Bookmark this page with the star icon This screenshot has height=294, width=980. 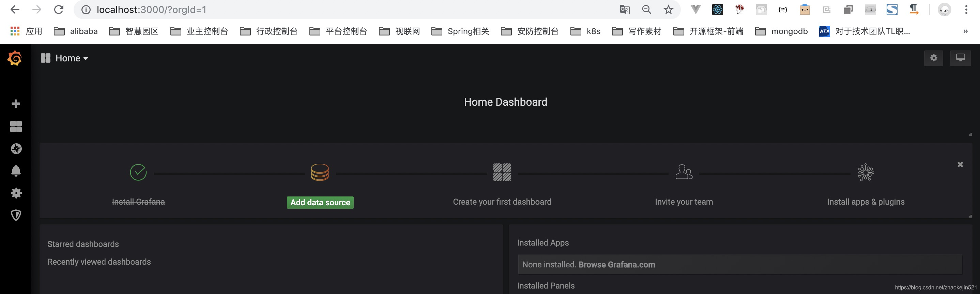click(669, 10)
